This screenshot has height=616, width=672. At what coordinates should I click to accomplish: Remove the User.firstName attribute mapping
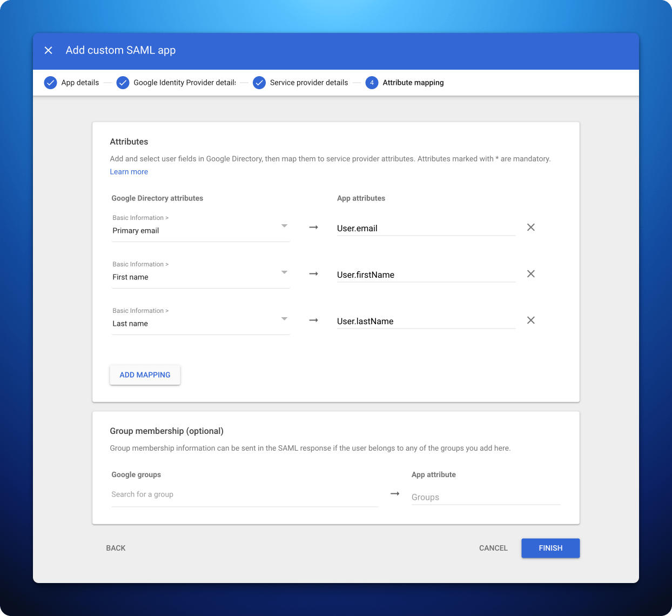[x=530, y=273]
